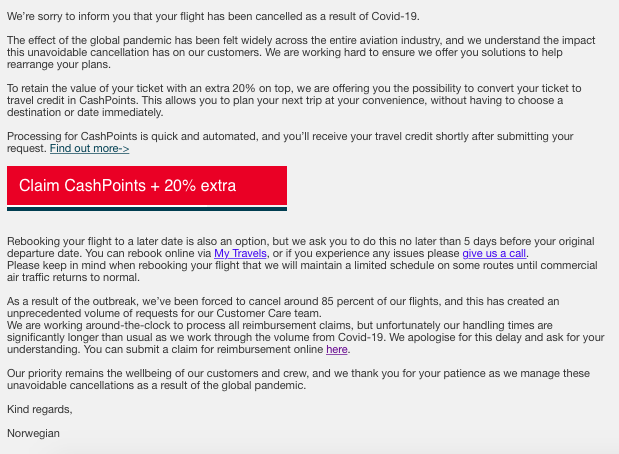Click the sentence "We are working around-the-clock"
Image resolution: width=619 pixels, height=454 pixels.
tap(306, 337)
